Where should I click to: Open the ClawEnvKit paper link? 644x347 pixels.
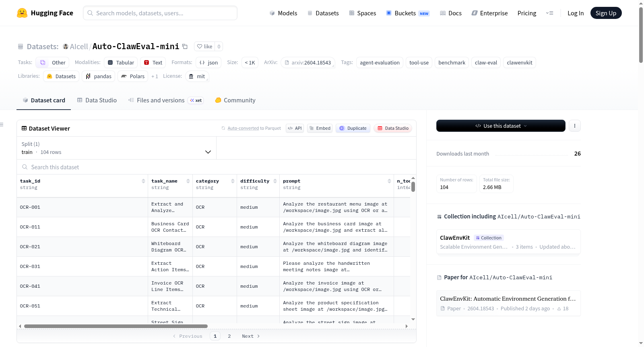point(508,303)
